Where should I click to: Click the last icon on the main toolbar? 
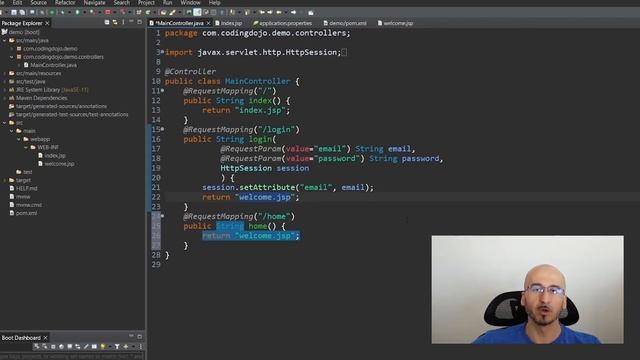pos(311,13)
